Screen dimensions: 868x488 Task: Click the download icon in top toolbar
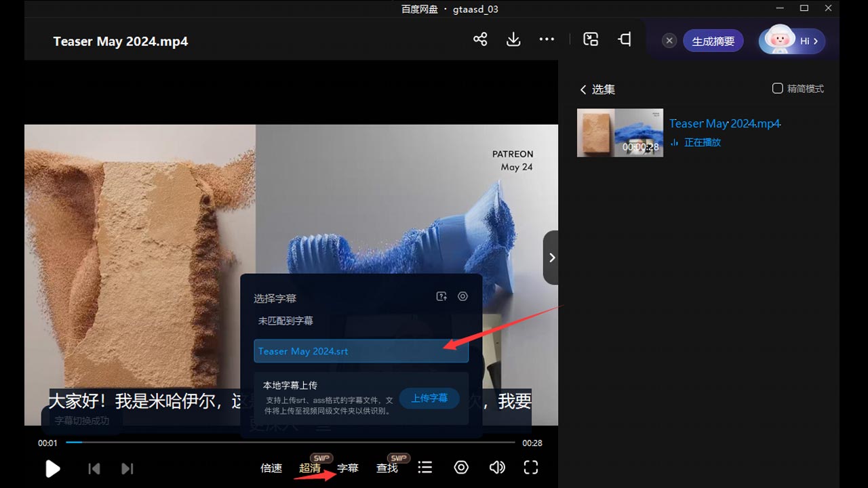[513, 39]
